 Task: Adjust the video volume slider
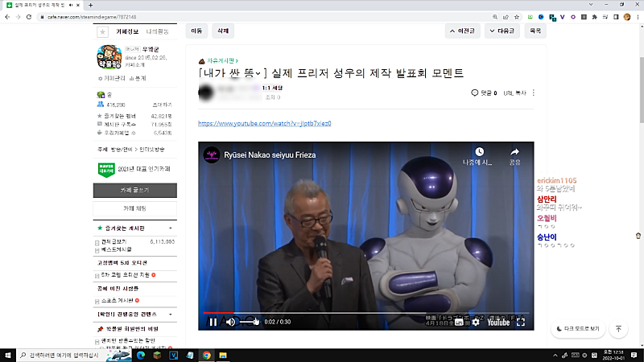(250, 322)
